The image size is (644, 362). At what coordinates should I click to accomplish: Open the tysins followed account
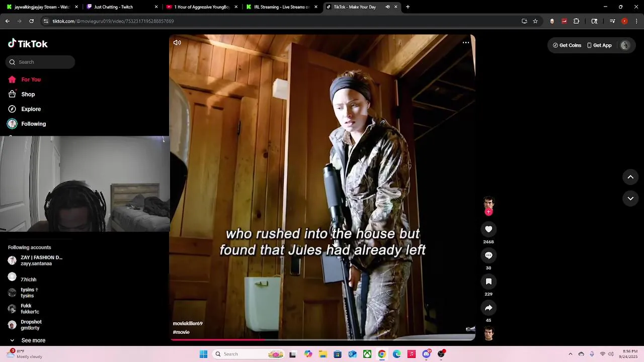point(23,293)
